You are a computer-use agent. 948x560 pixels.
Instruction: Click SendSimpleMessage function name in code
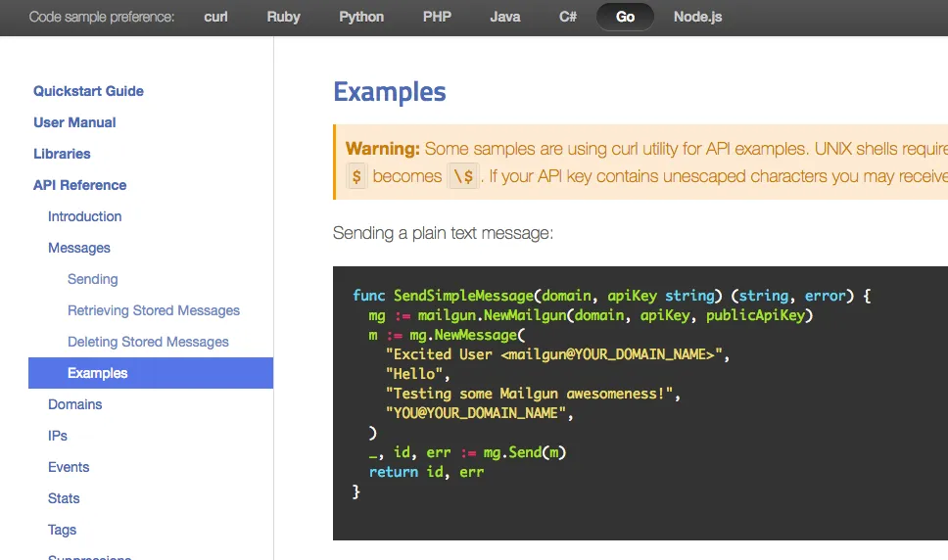point(464,296)
